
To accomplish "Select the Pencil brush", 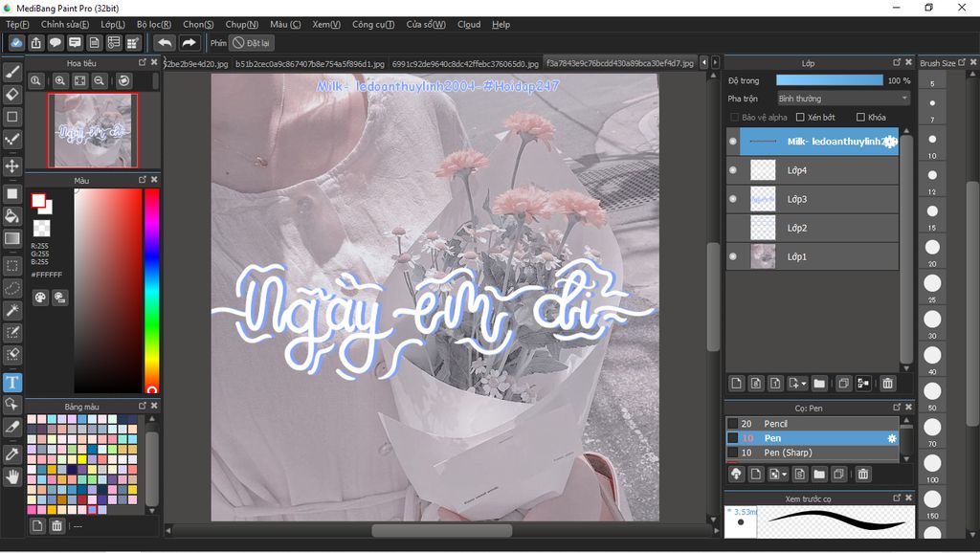I will (x=813, y=424).
